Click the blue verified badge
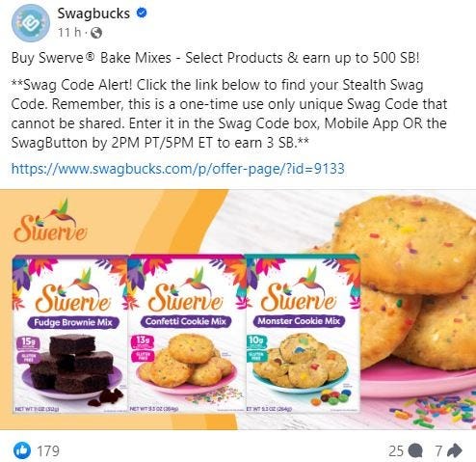 coord(142,13)
